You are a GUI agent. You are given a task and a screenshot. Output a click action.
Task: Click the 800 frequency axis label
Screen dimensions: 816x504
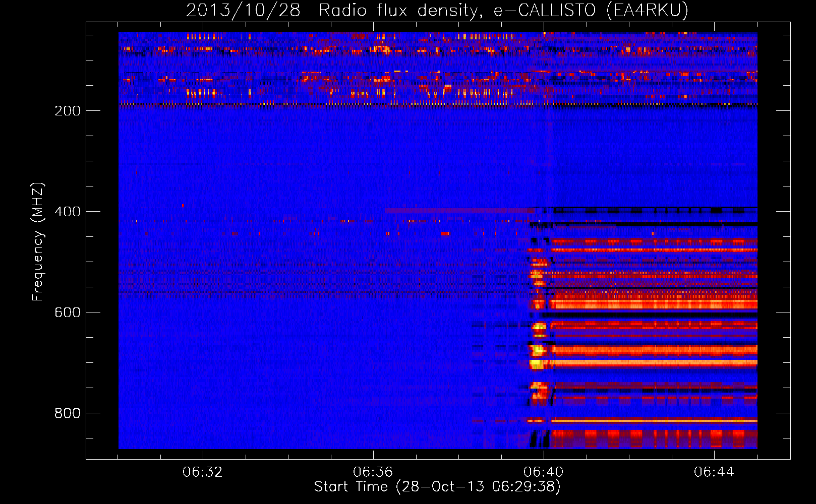[68, 413]
